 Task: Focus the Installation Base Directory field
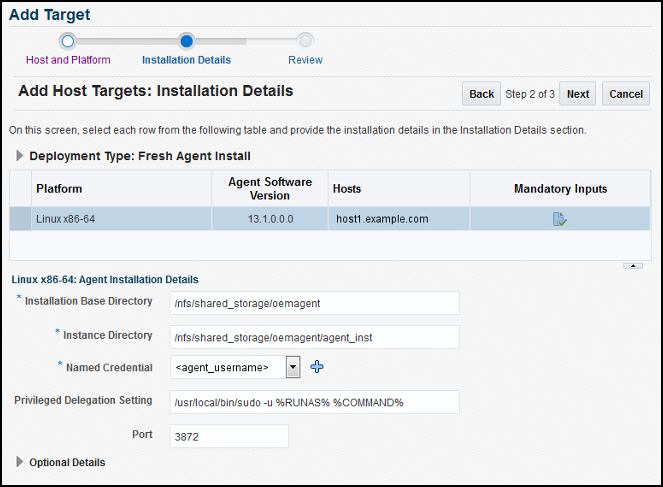click(315, 303)
